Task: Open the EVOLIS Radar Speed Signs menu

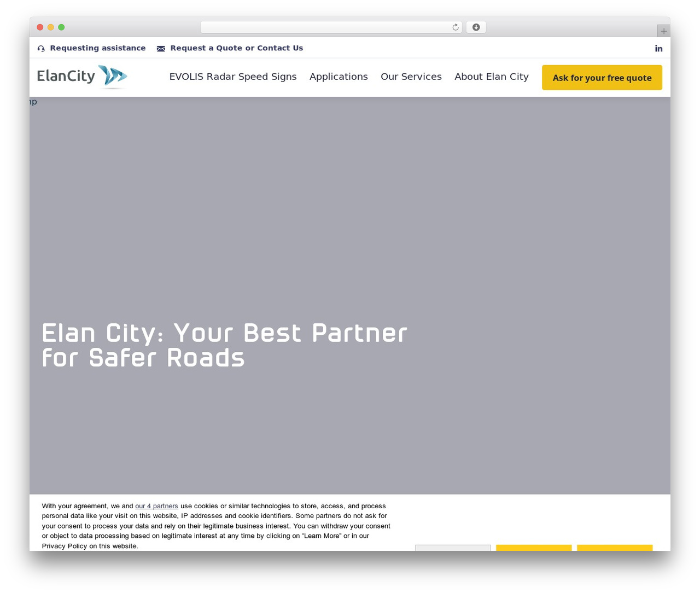Action: tap(233, 77)
